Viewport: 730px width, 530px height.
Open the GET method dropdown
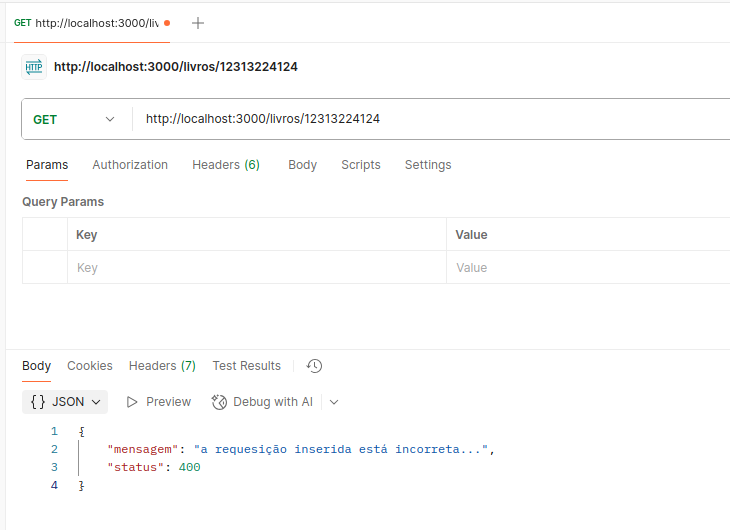coord(75,120)
